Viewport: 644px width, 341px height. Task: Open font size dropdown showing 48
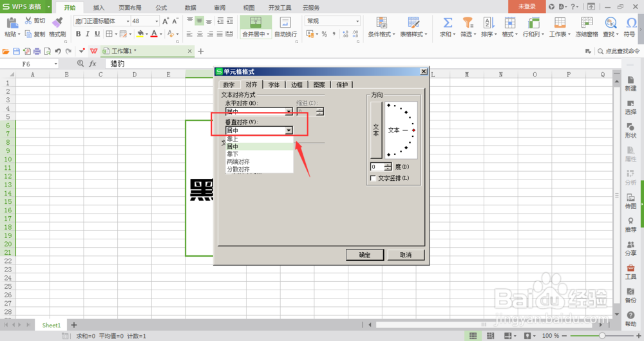[x=156, y=21]
